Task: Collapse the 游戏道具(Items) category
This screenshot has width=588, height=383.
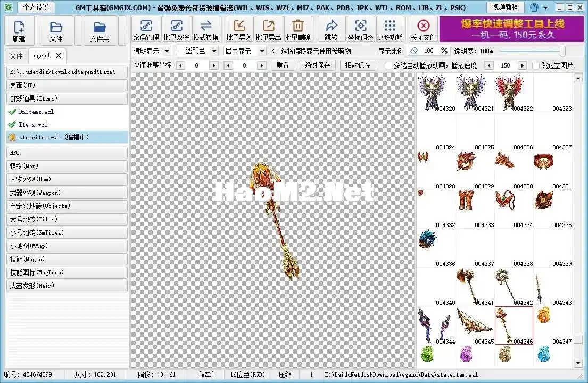Action: pos(67,98)
